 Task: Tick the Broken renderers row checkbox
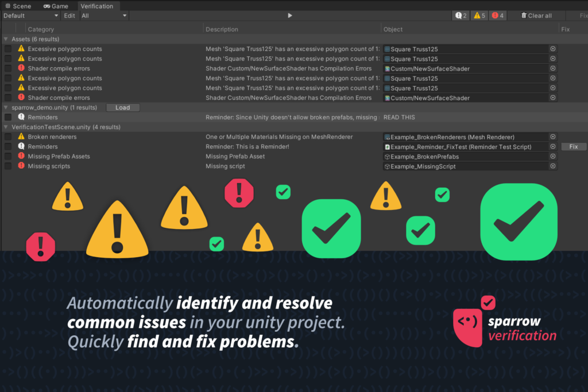click(8, 137)
